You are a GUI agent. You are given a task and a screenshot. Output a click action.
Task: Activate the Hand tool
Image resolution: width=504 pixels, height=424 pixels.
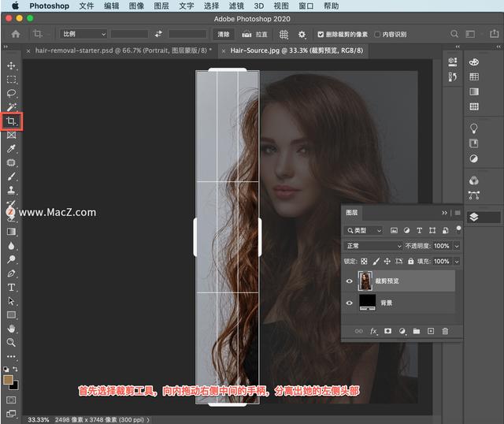[x=11, y=329]
